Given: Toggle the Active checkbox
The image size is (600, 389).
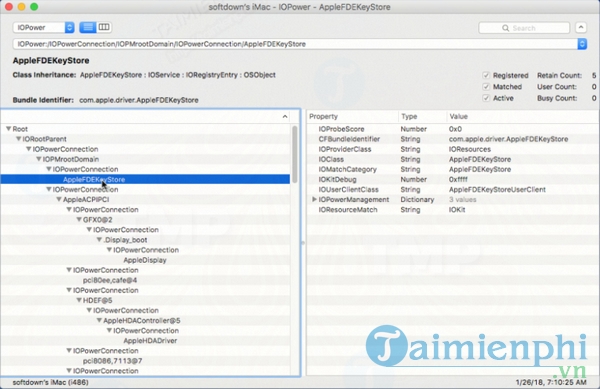Looking at the screenshot, I should point(486,98).
